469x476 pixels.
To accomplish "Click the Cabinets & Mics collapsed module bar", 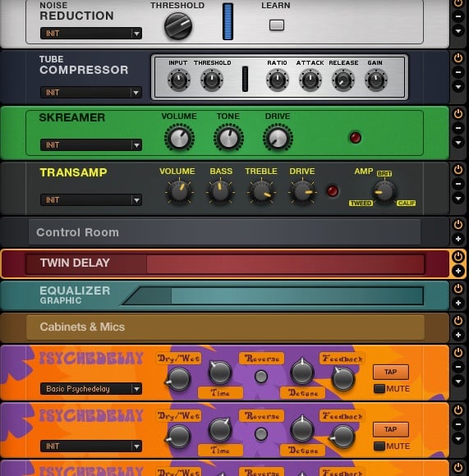I will click(225, 327).
